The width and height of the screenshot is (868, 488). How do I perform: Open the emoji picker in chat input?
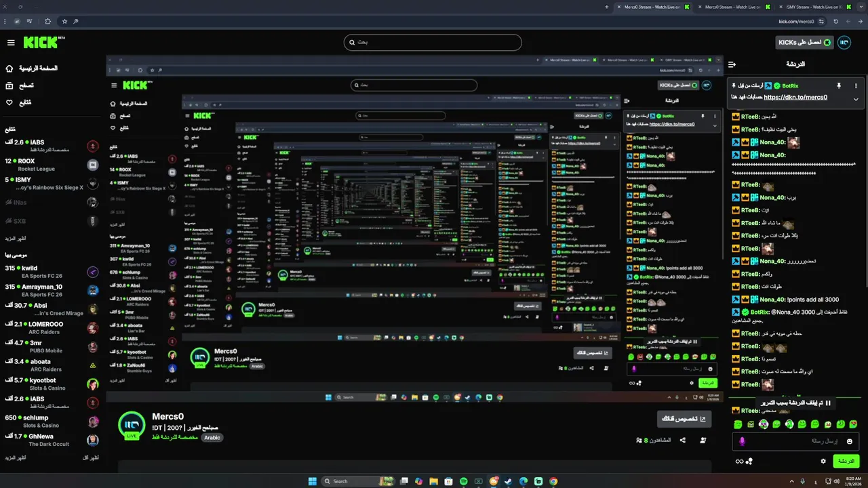(x=850, y=441)
